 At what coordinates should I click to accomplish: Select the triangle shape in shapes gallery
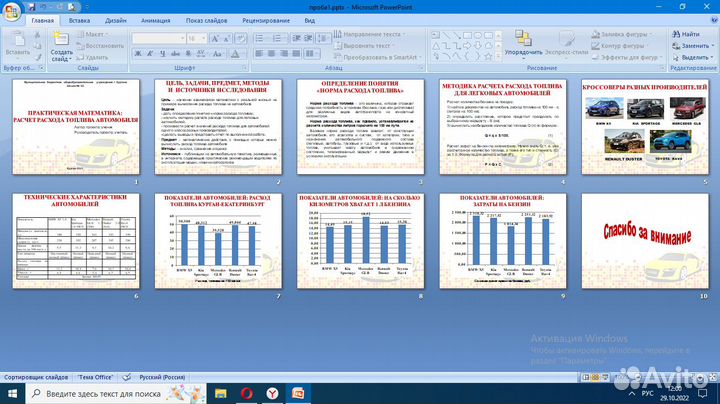435,46
